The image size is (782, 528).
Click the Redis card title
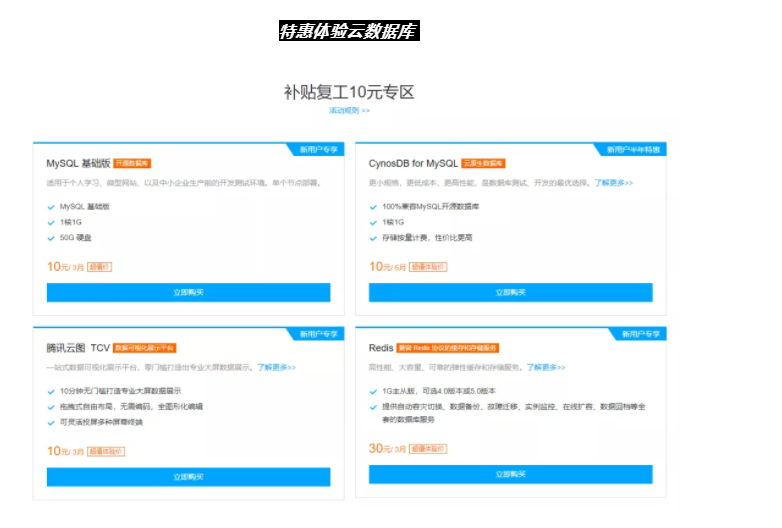pos(381,348)
